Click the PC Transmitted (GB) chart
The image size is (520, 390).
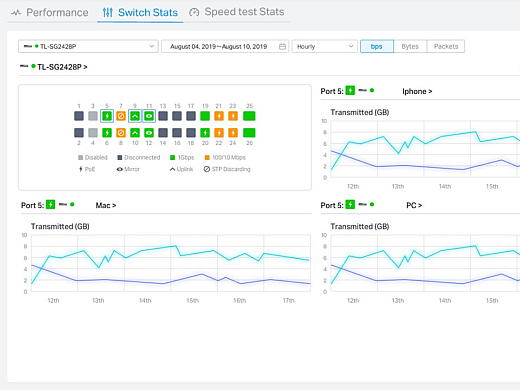pos(425,263)
